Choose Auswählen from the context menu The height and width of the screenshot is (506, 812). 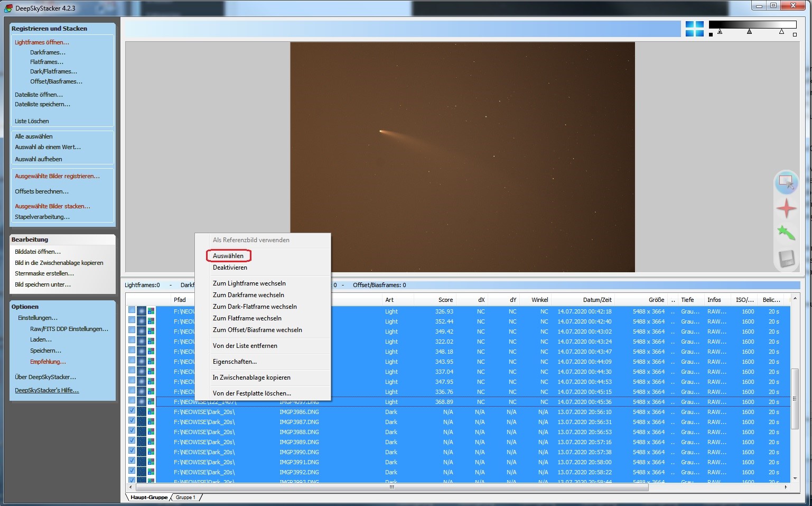(x=228, y=256)
